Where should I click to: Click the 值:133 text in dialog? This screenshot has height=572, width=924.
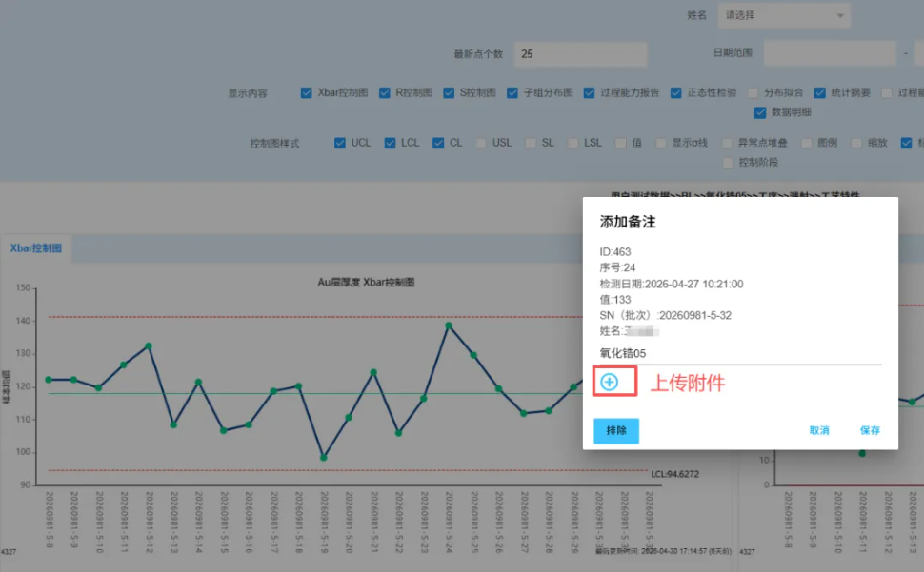(x=615, y=300)
